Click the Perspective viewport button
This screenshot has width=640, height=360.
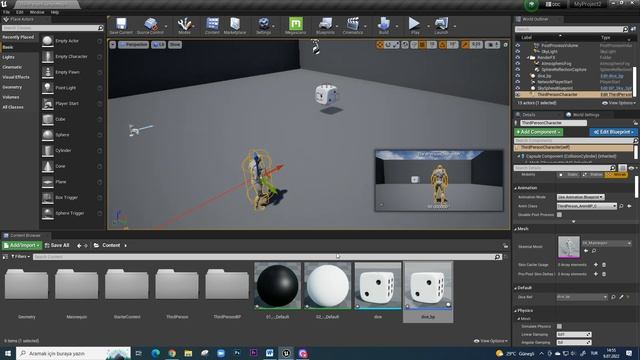133,44
